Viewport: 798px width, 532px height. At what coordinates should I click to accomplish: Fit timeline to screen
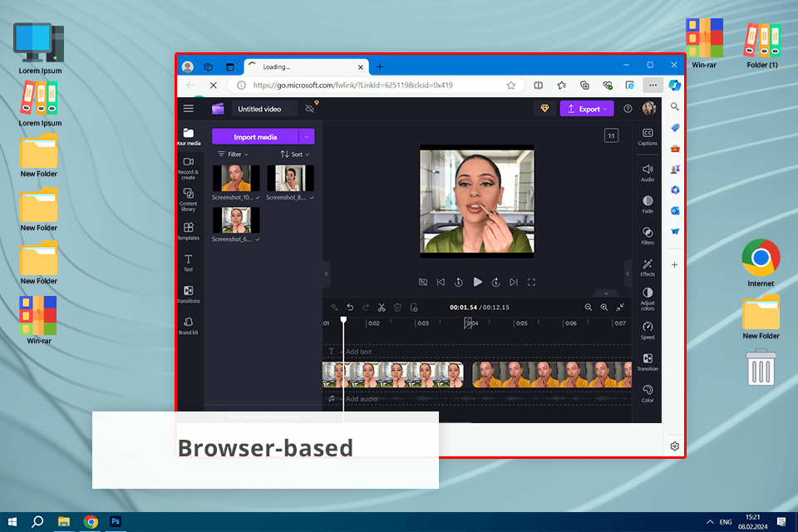tap(620, 307)
